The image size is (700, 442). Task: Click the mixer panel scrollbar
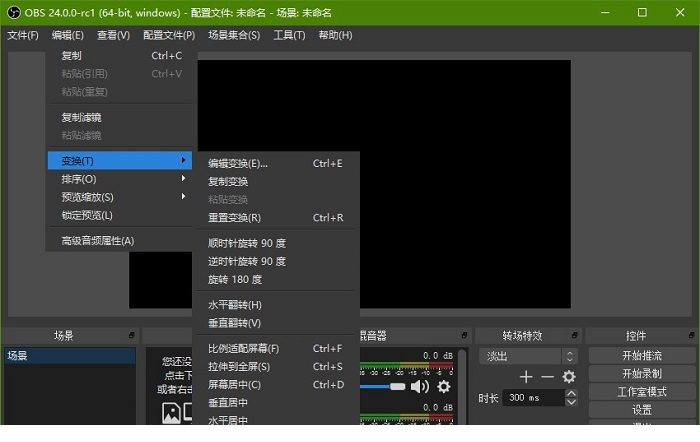(x=462, y=386)
